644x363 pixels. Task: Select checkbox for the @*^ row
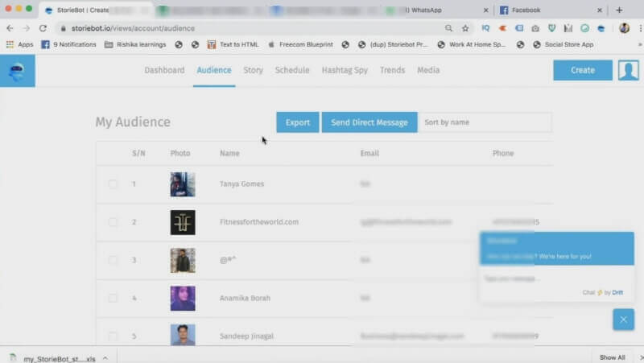tap(113, 260)
